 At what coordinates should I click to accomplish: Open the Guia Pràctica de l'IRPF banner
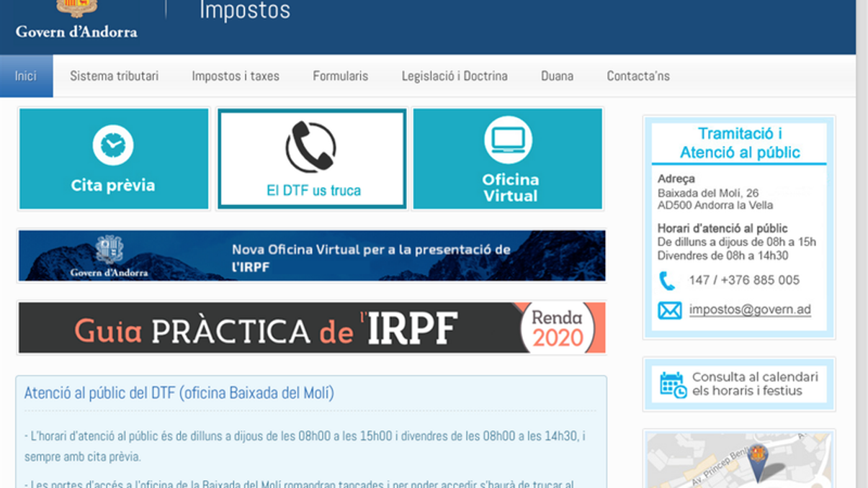312,328
